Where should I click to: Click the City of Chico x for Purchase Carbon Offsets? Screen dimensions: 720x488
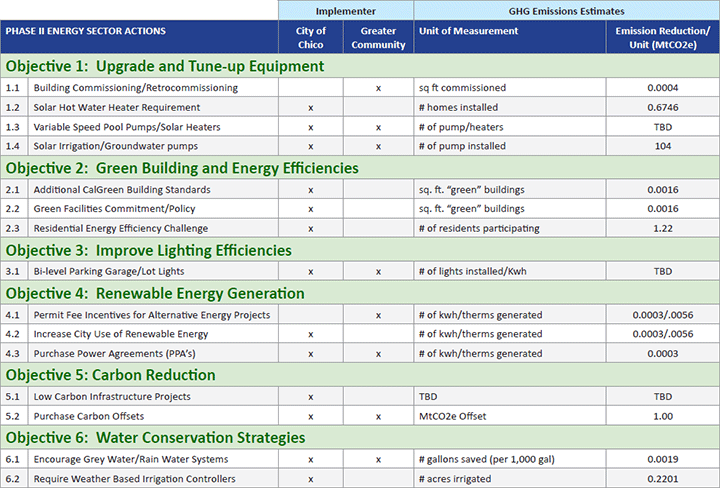click(311, 416)
